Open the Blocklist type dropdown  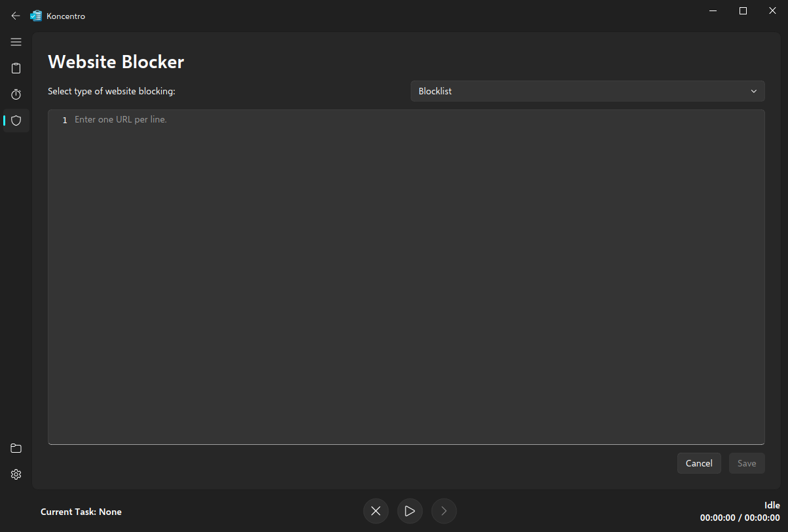tap(587, 90)
